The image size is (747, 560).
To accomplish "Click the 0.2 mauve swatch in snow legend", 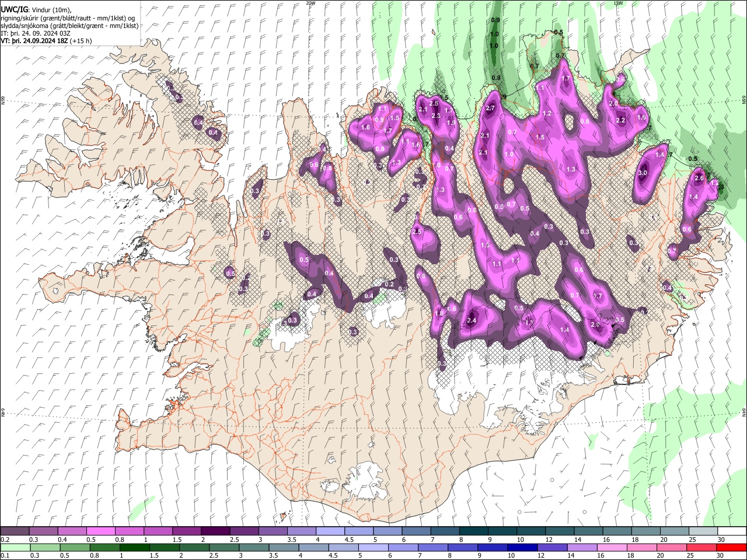I will click(x=15, y=531).
